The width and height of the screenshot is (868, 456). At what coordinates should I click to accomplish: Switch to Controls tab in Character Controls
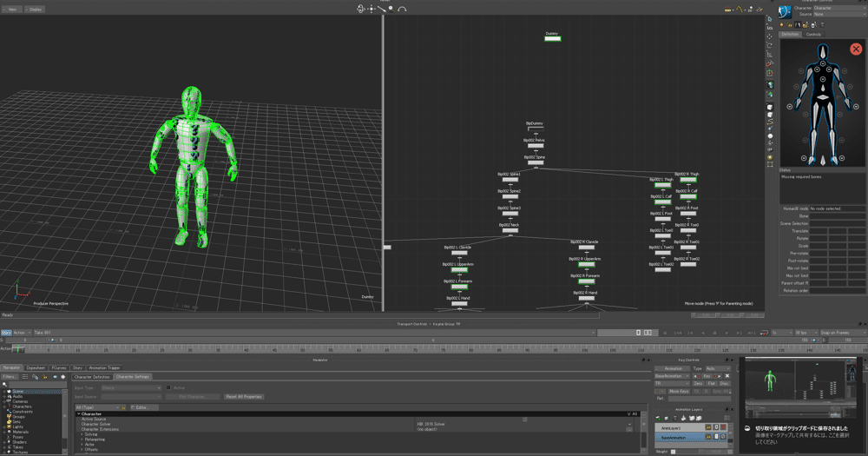(813, 35)
